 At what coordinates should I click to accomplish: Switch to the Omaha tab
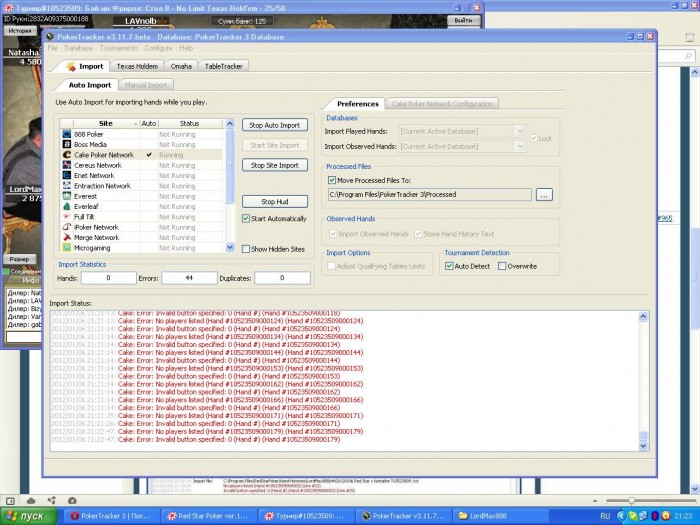click(181, 66)
